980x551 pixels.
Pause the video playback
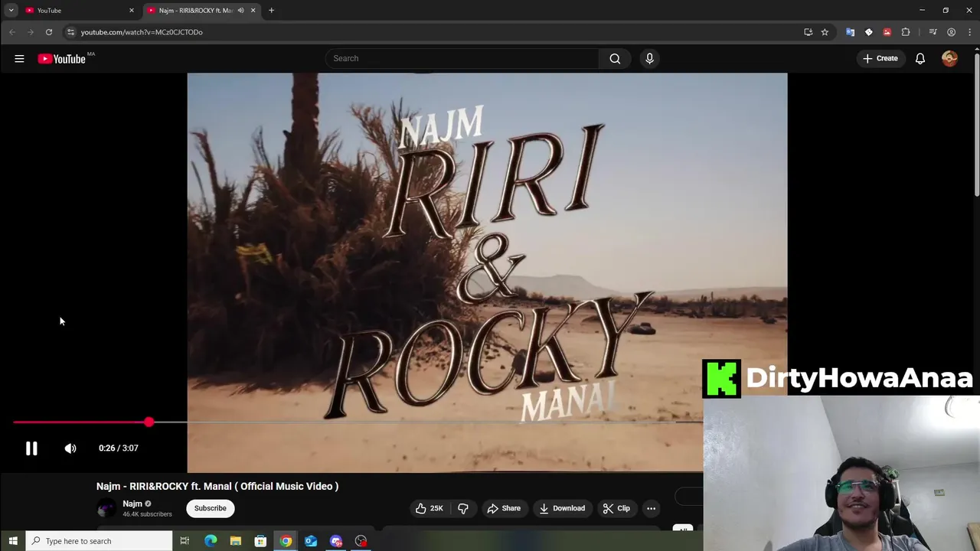pyautogui.click(x=31, y=448)
